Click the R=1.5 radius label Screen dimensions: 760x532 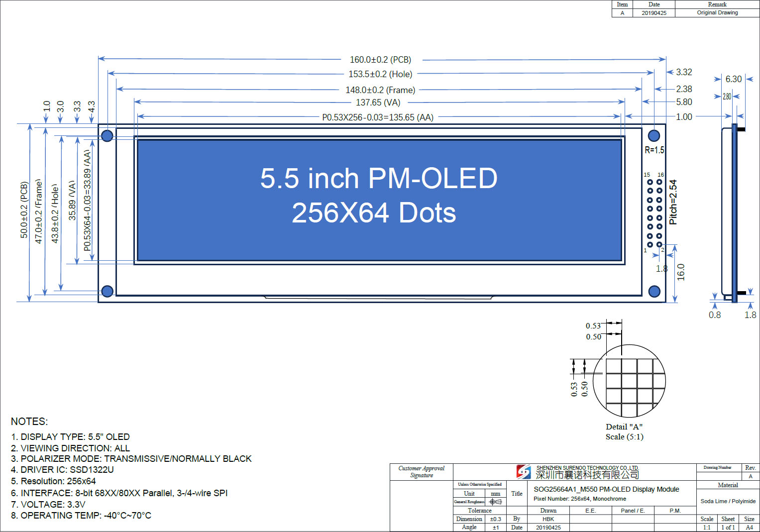coord(654,150)
